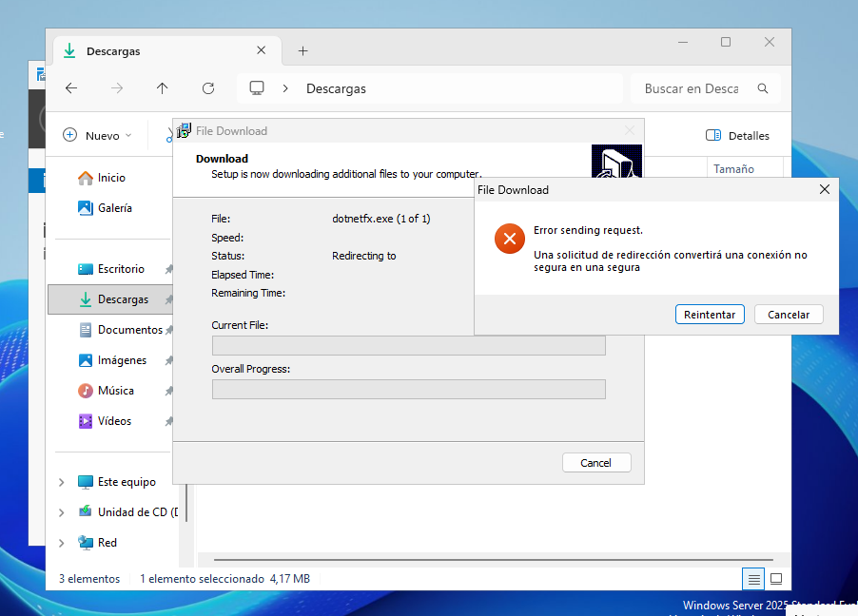Open the Nuevo dropdown

[97, 135]
